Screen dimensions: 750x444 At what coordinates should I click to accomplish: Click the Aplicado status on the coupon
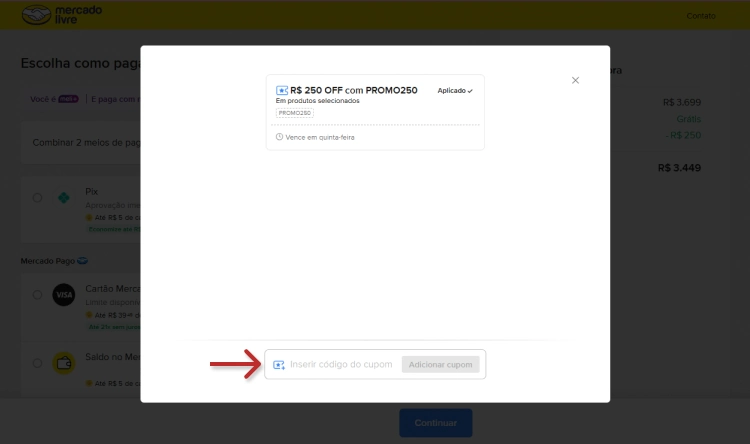(455, 90)
